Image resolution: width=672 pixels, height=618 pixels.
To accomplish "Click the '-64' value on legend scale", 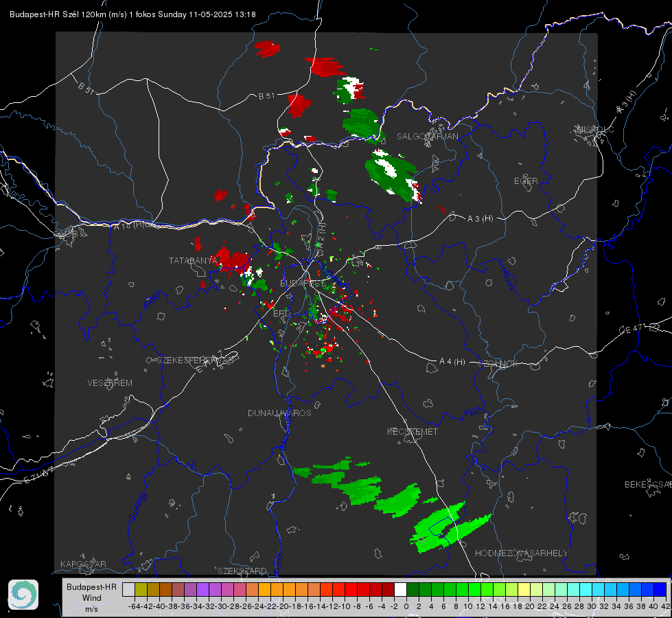I will pos(135,606).
